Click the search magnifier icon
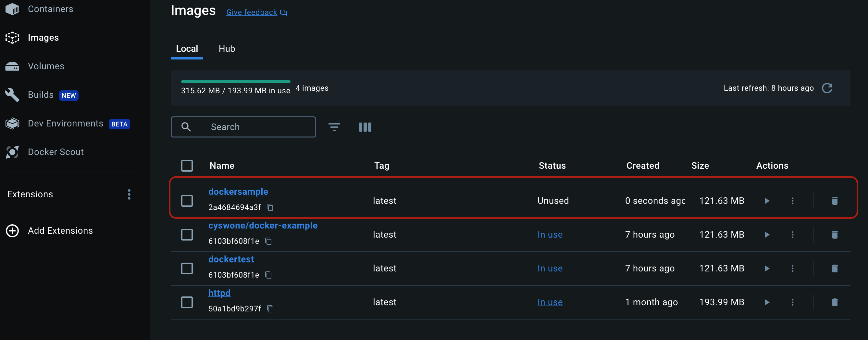 tap(186, 127)
